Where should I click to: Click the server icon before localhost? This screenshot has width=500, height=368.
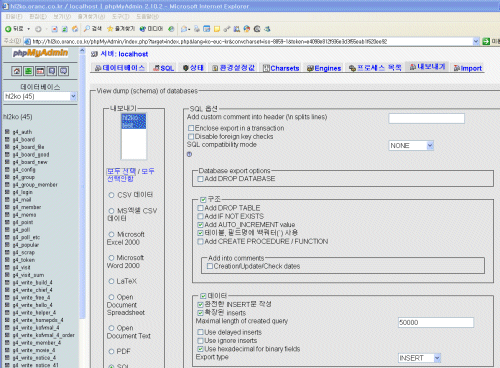pos(94,54)
